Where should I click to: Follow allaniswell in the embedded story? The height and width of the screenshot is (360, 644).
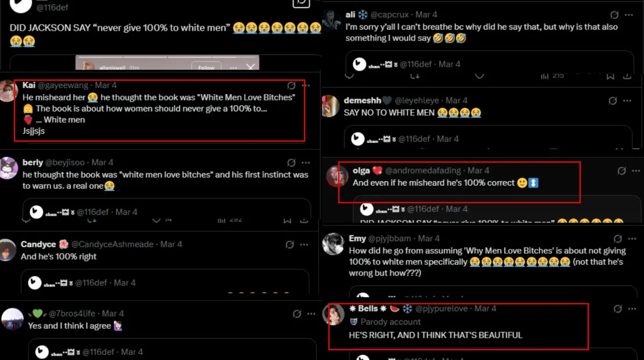[x=207, y=68]
